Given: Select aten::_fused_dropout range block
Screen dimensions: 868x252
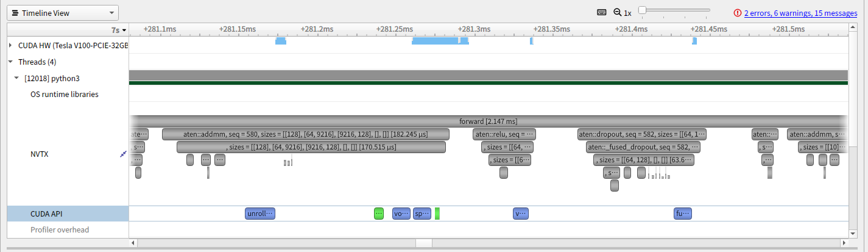Looking at the screenshot, I should click(x=643, y=147).
